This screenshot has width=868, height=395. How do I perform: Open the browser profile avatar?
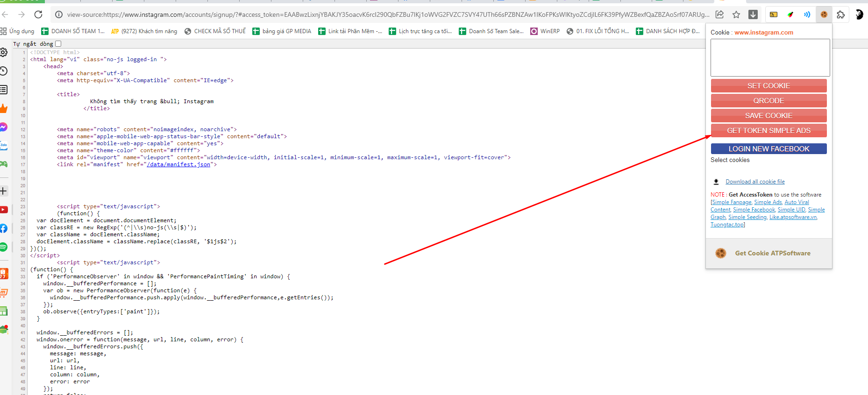coord(859,14)
